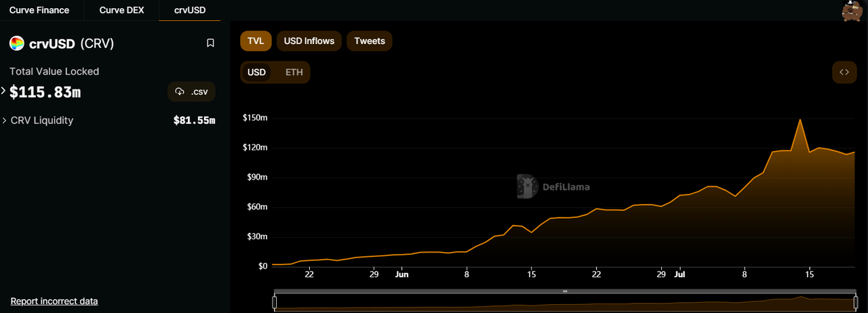Screen dimensions: 868x313
Task: Bookmark the crvUSD protocol
Action: [210, 43]
